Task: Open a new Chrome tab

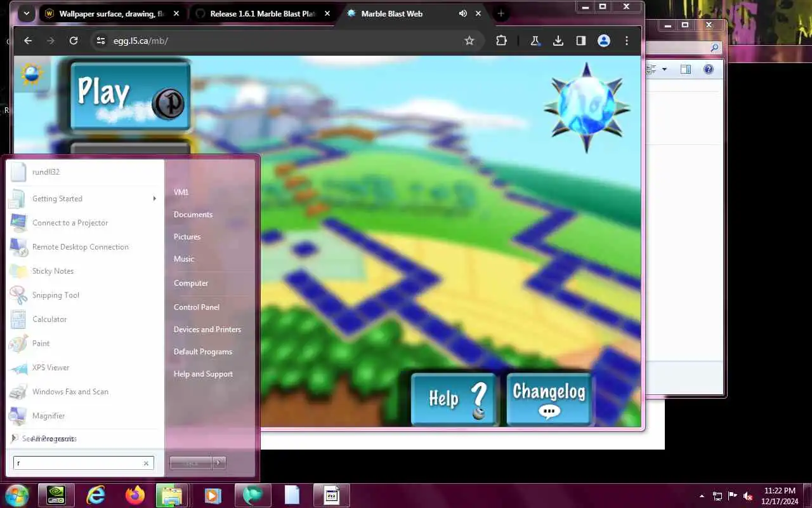Action: pyautogui.click(x=501, y=13)
